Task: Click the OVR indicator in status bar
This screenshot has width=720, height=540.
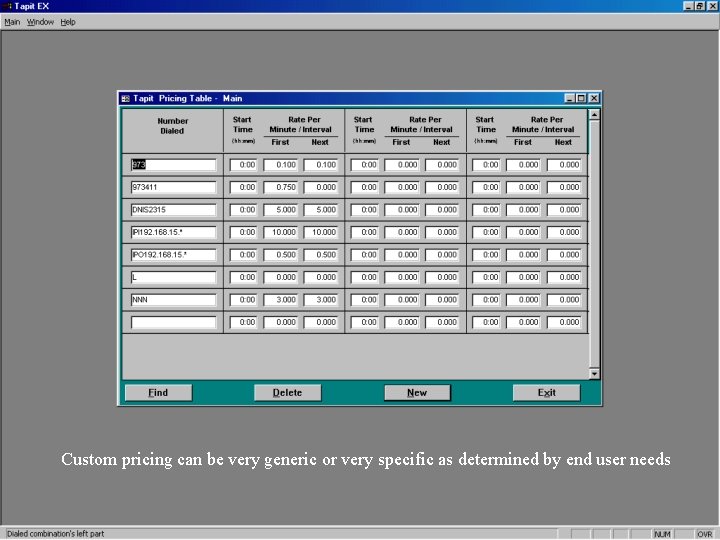Action: [x=705, y=534]
